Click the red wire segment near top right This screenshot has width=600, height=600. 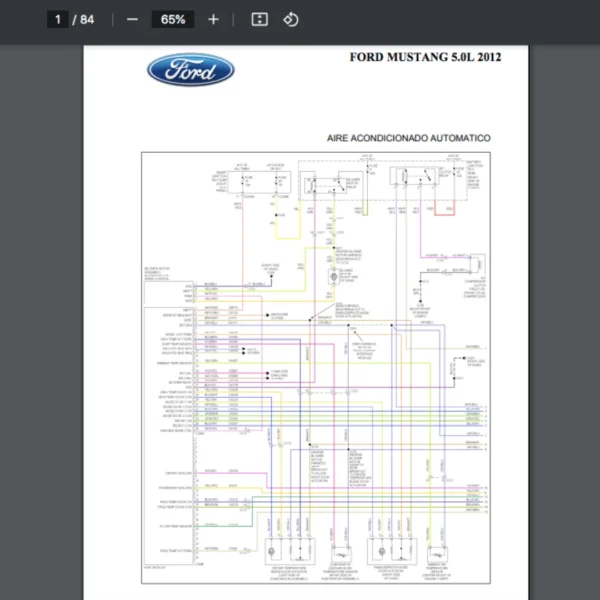pos(444,212)
